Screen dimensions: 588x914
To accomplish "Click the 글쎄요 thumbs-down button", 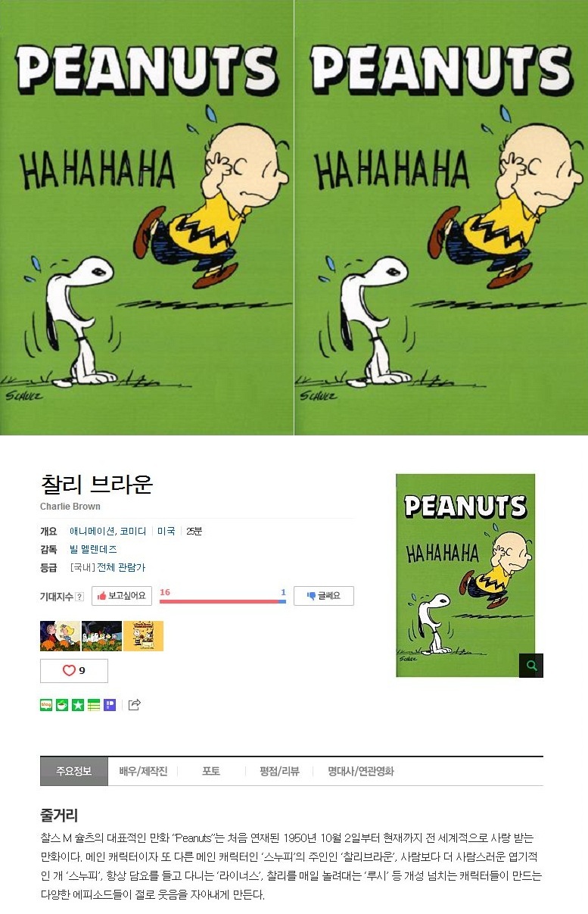I will point(324,596).
